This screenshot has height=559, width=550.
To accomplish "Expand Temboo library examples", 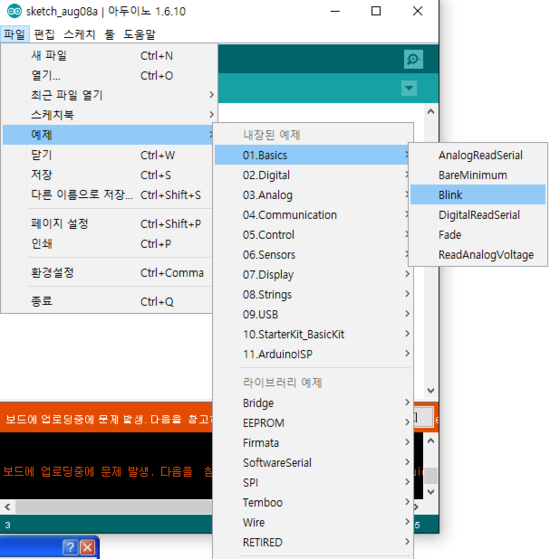I will [313, 503].
